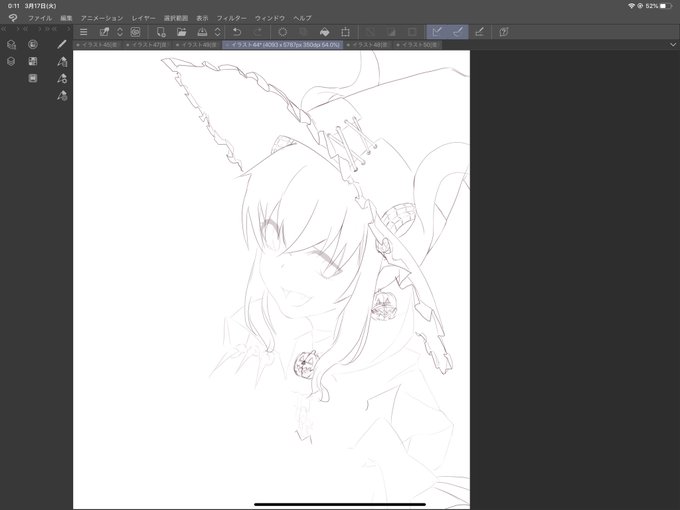
Task: Click the drawing canvas area
Action: point(271,279)
